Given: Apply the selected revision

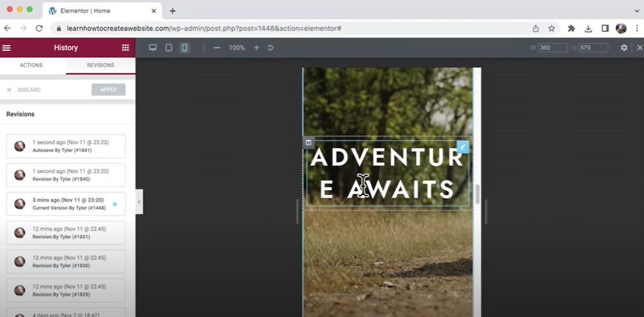Looking at the screenshot, I should tap(108, 90).
